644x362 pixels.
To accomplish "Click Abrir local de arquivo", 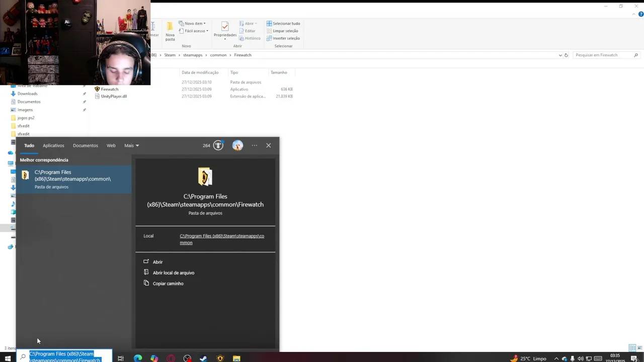I will pyautogui.click(x=169, y=273).
